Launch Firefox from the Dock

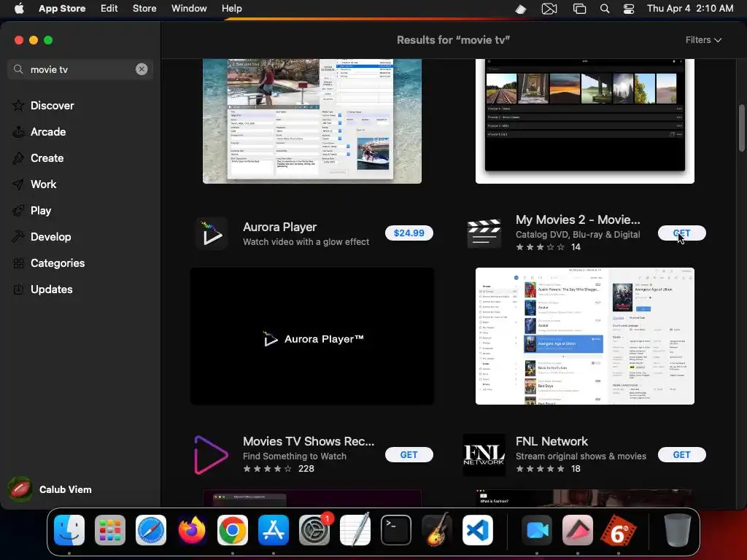192,530
